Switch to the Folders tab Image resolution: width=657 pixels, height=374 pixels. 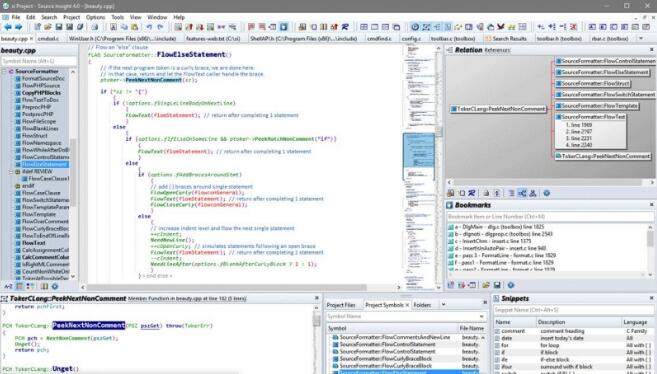[422, 305]
